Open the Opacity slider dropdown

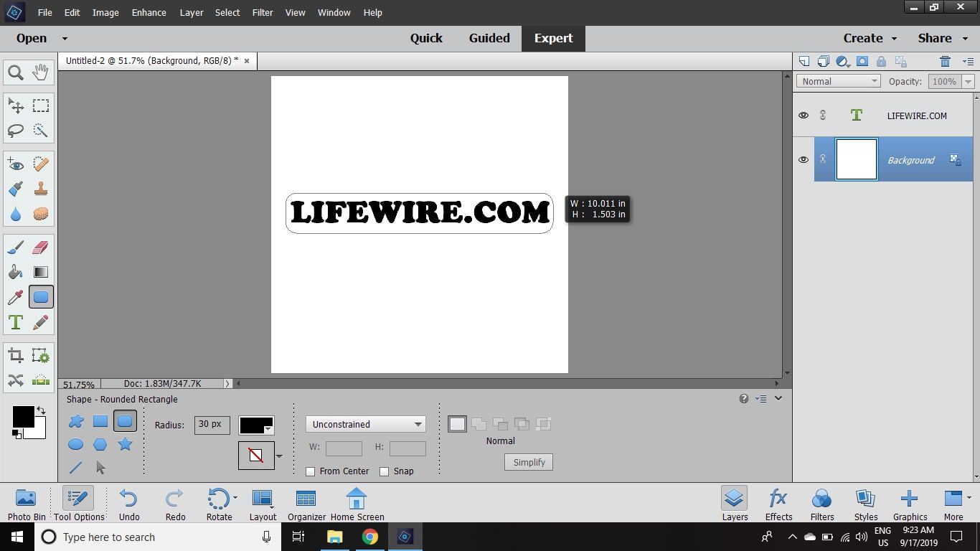[x=969, y=81]
